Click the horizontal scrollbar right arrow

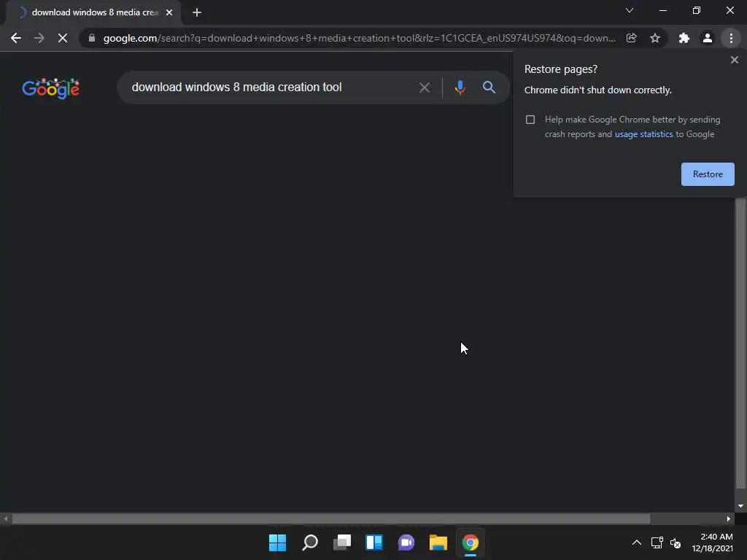[x=729, y=518]
